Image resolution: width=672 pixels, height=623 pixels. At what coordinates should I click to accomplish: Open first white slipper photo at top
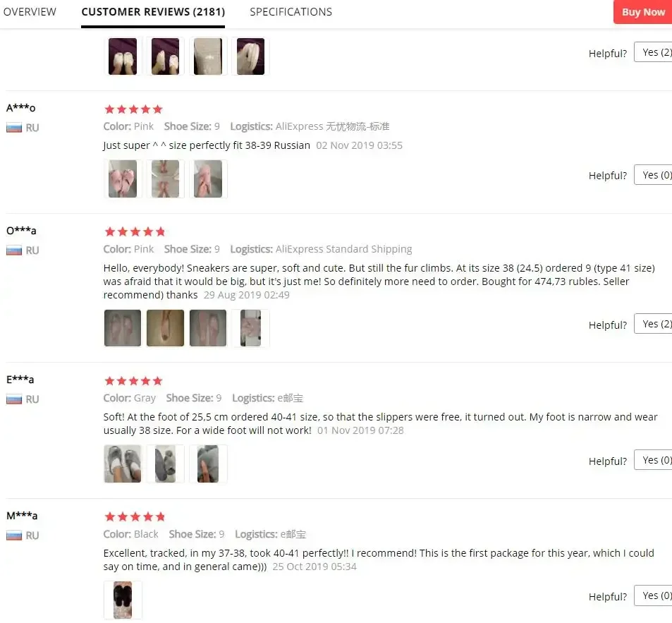[x=123, y=56]
